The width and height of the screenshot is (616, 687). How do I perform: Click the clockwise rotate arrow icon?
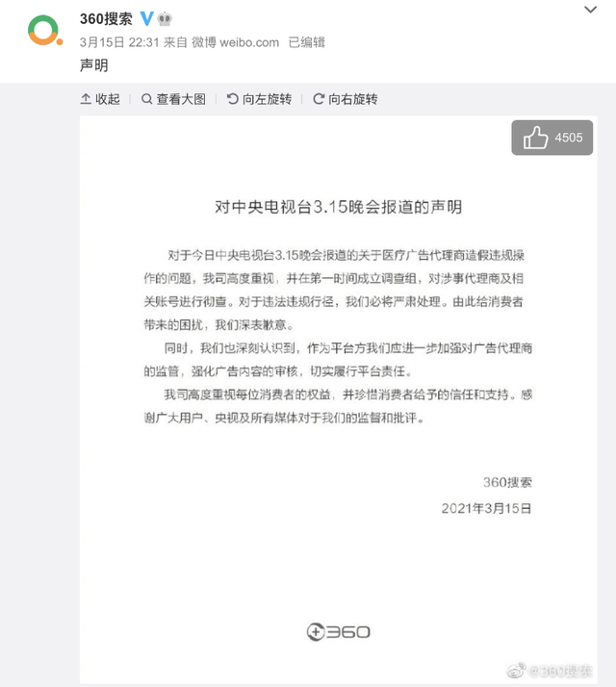coord(319,99)
